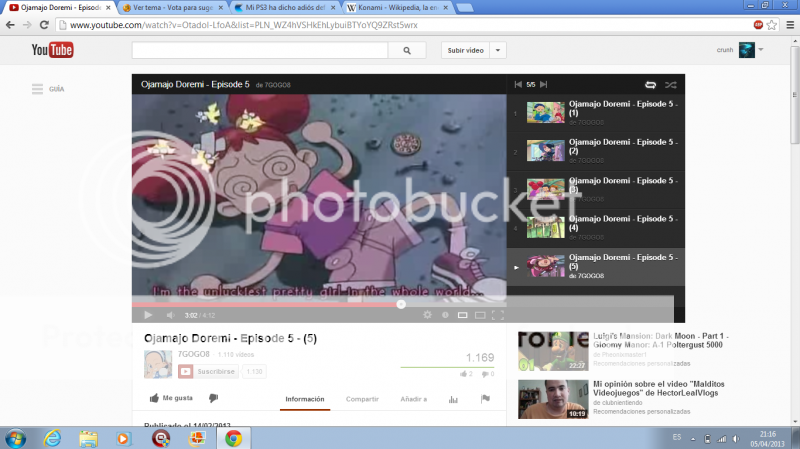Open account dropdown arrow next to avatar
The image size is (800, 449).
click(x=761, y=49)
